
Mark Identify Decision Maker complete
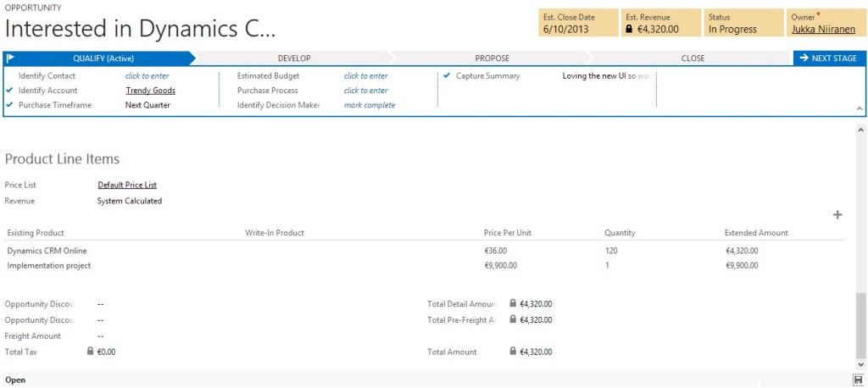click(x=370, y=104)
